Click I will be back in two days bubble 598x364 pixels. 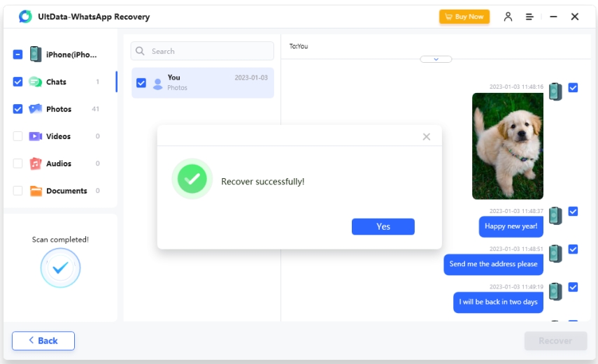click(498, 303)
